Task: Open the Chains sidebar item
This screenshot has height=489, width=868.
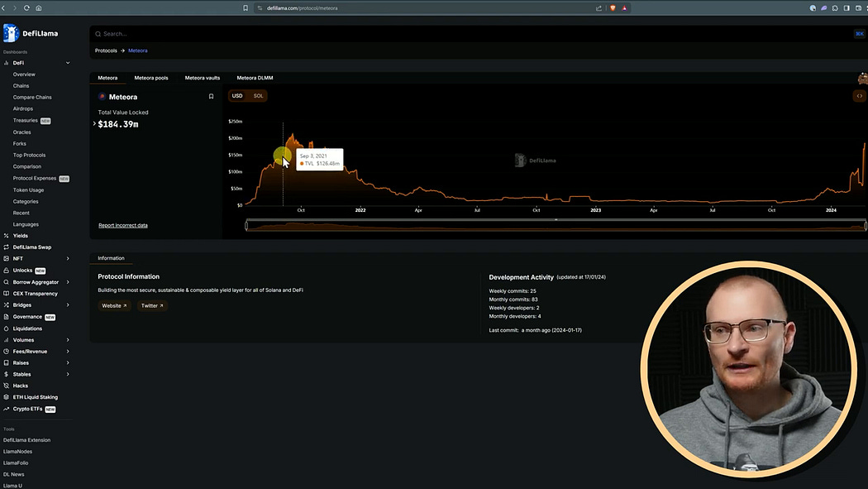Action: click(x=21, y=86)
